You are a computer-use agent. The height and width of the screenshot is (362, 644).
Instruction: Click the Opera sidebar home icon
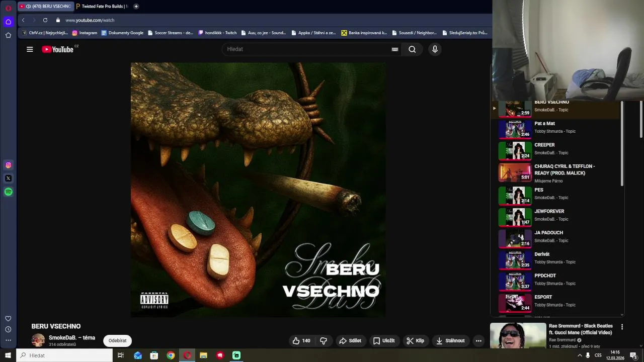(8, 22)
